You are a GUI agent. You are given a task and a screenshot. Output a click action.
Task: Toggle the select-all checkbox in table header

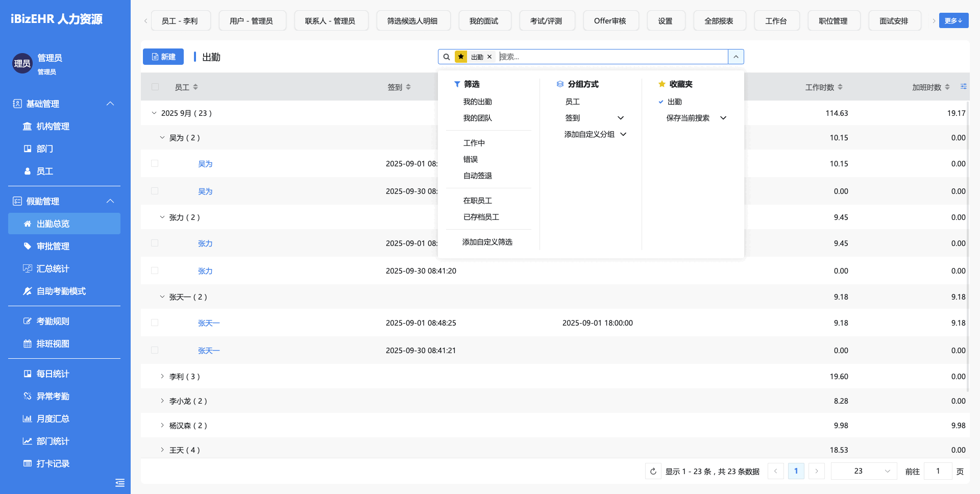(x=155, y=87)
